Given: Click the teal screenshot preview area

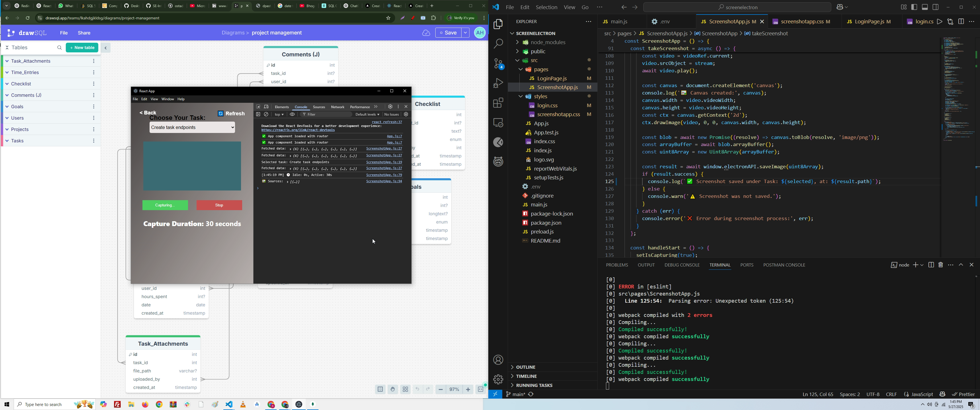Looking at the screenshot, I should click(192, 166).
